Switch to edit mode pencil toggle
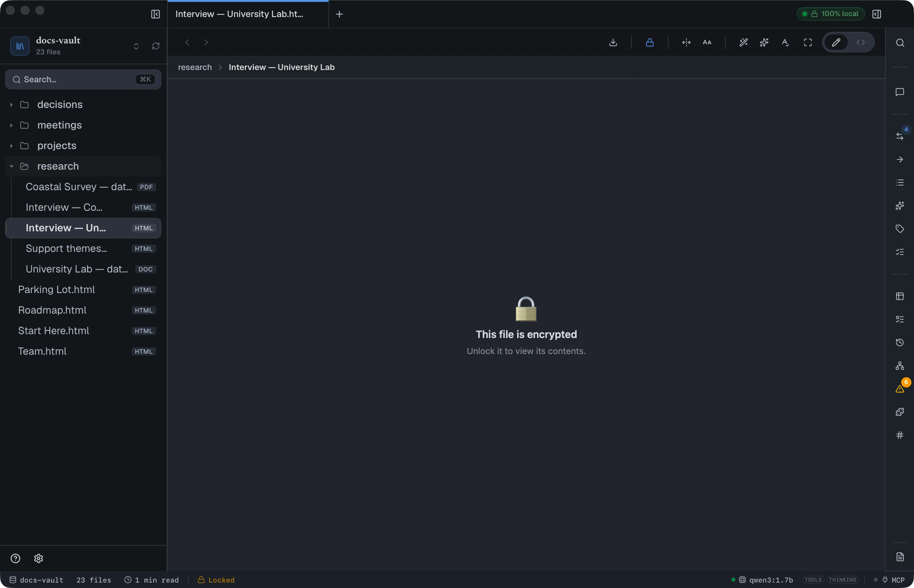Image resolution: width=914 pixels, height=588 pixels. coord(836,42)
